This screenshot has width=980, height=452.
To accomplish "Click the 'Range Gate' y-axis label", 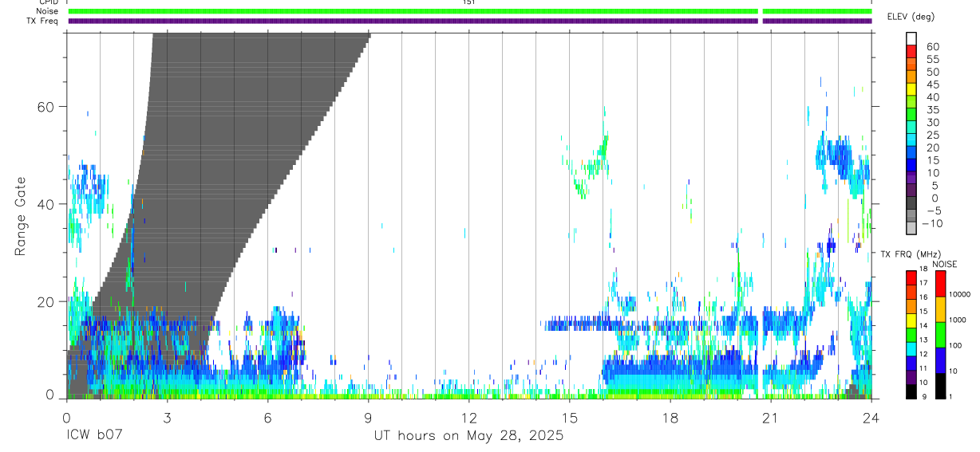I will (21, 216).
